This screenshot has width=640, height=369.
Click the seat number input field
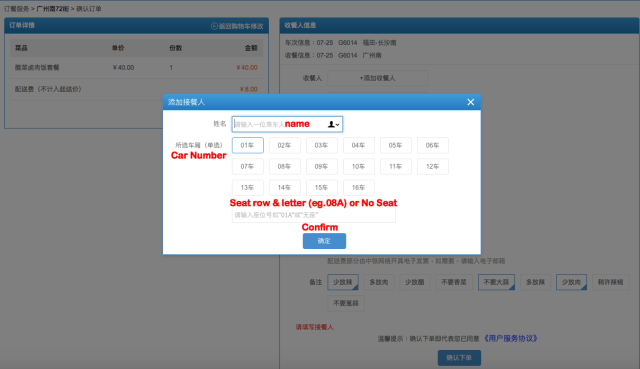pos(313,215)
